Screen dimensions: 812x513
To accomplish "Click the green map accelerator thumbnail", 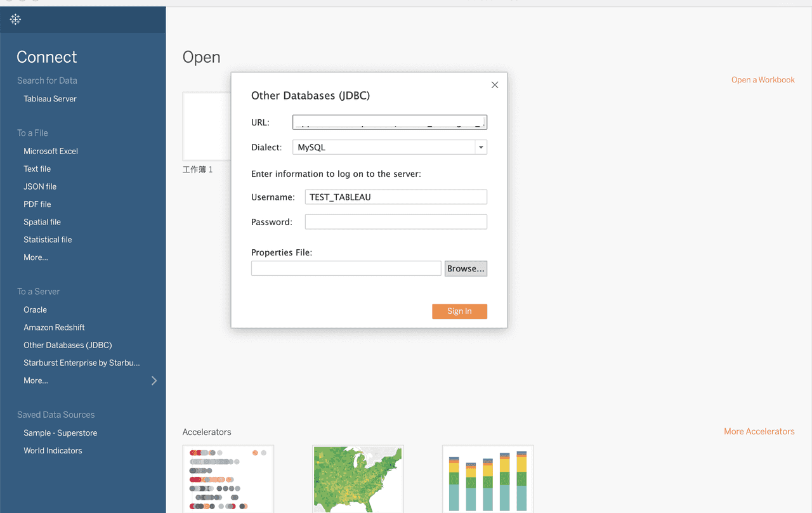I will (357, 479).
